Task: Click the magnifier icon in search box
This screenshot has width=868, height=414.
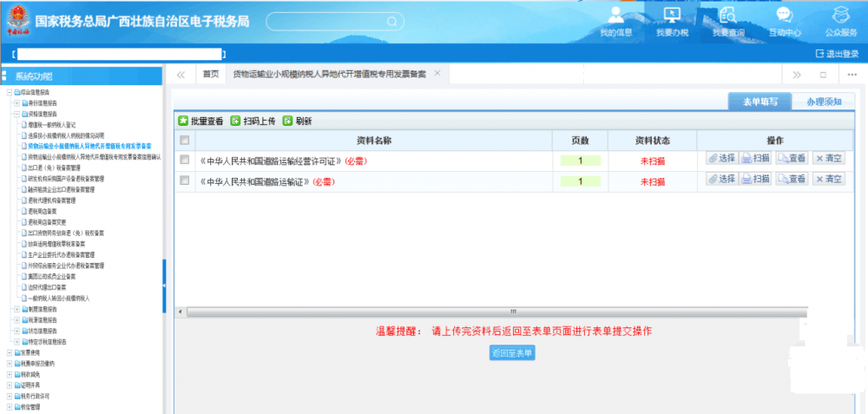Action: point(391,21)
